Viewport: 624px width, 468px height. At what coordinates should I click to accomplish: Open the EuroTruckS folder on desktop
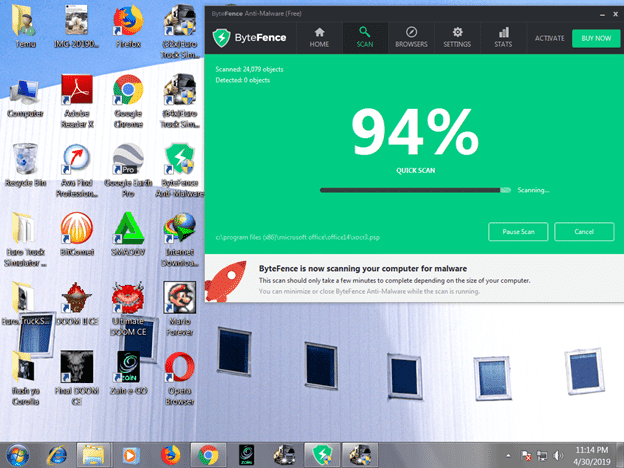point(25,304)
